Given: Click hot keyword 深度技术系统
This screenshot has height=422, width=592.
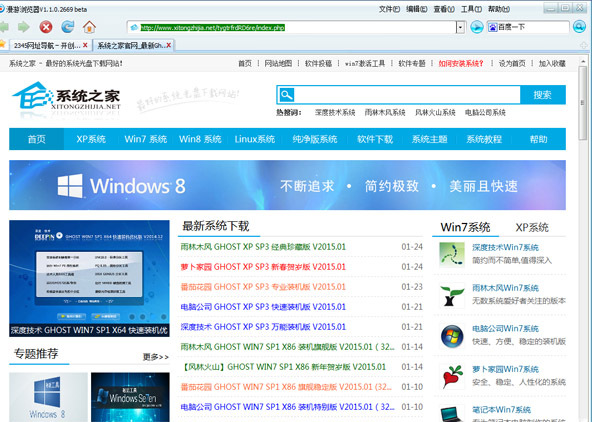Looking at the screenshot, I should [x=335, y=112].
